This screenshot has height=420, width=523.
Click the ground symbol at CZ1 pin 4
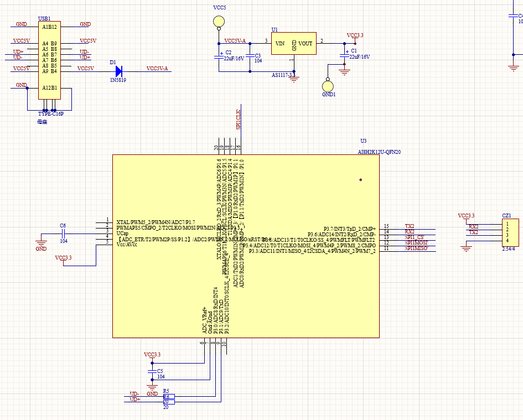click(x=466, y=248)
